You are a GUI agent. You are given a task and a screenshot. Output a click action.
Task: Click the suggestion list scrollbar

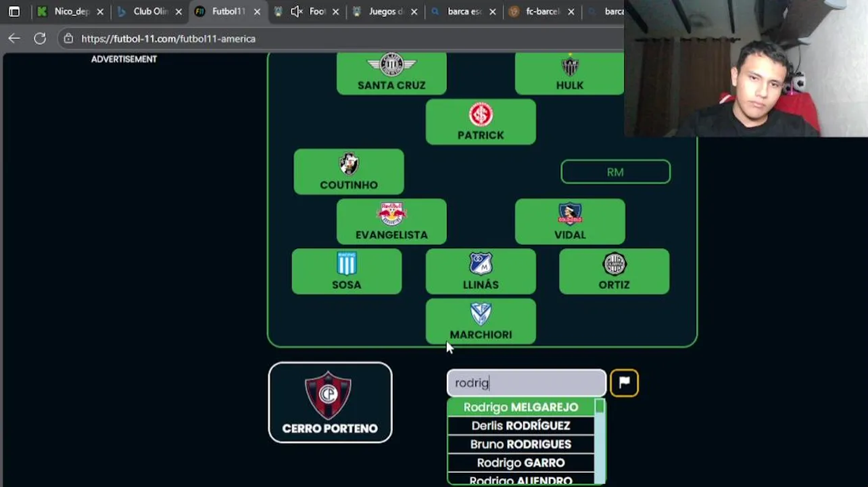coord(600,442)
